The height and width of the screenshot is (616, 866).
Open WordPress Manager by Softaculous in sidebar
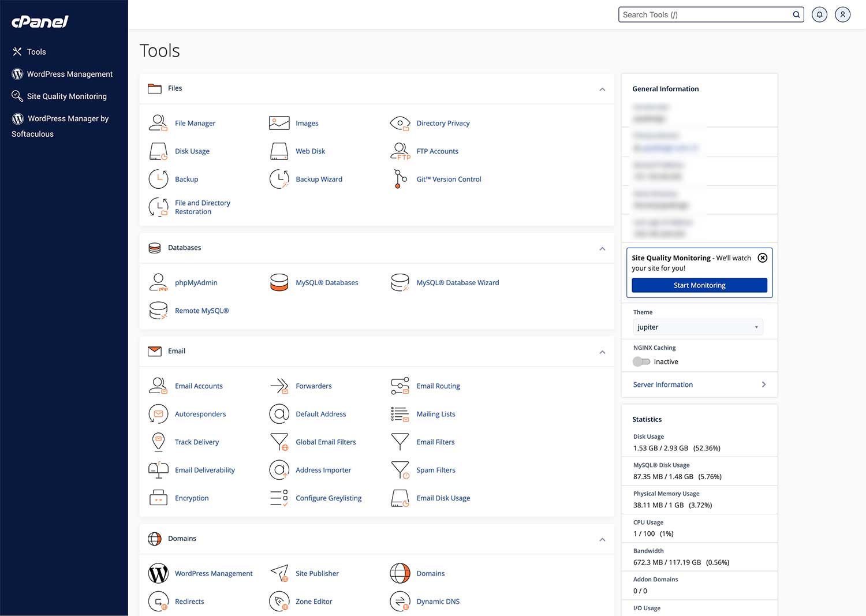pos(61,126)
